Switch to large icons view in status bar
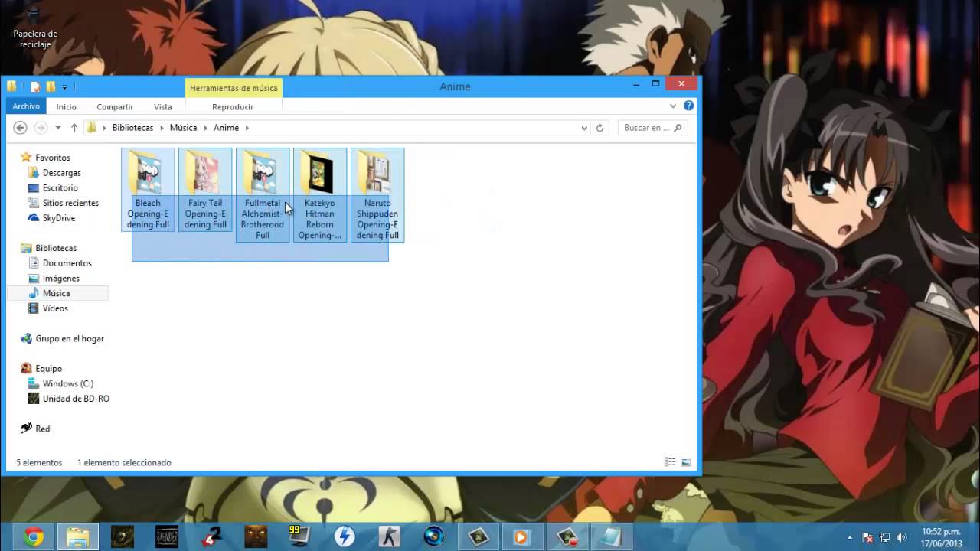The height and width of the screenshot is (551, 980). tap(686, 462)
